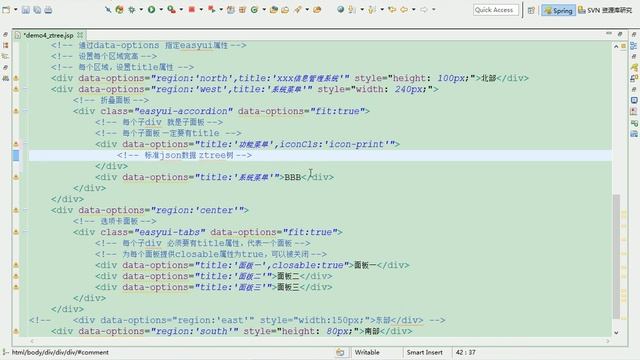This screenshot has height=360, width=640.
Task: Click warning marker on region:'south' line
Action: [16, 331]
